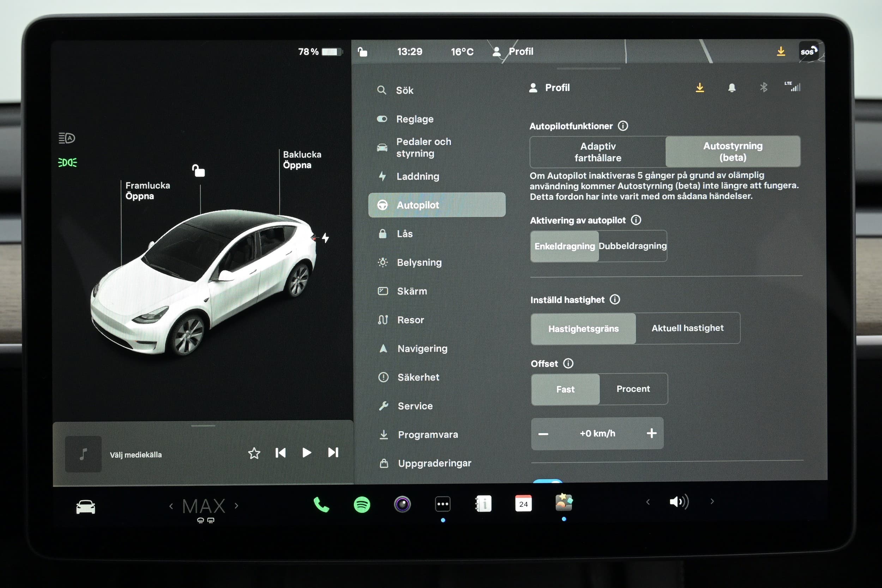Expand media player via its drag handle

coord(203,426)
